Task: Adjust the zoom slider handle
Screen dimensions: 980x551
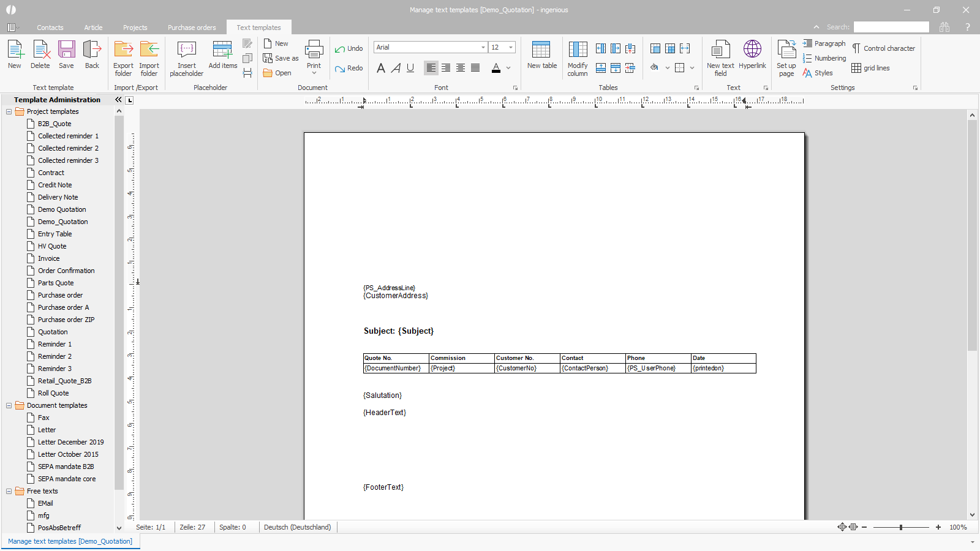Action: pos(900,527)
